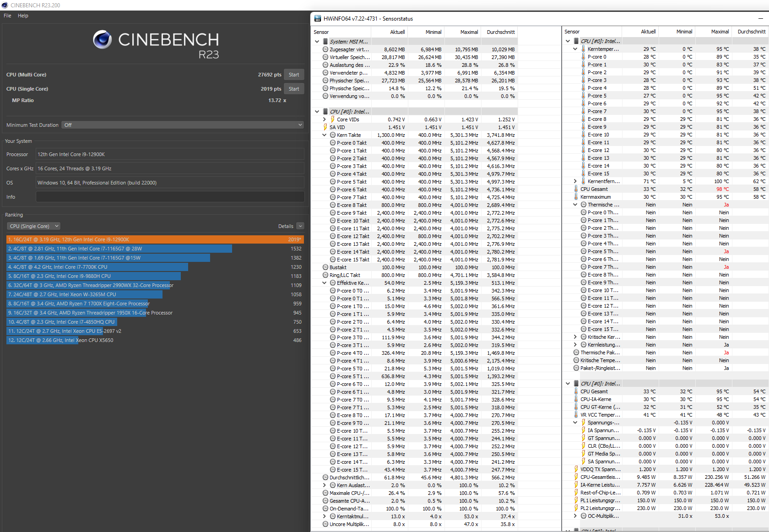Click the lightning icon of VDDQ TX Spann...
Viewport: 769px width, 532px height.
(x=576, y=469)
